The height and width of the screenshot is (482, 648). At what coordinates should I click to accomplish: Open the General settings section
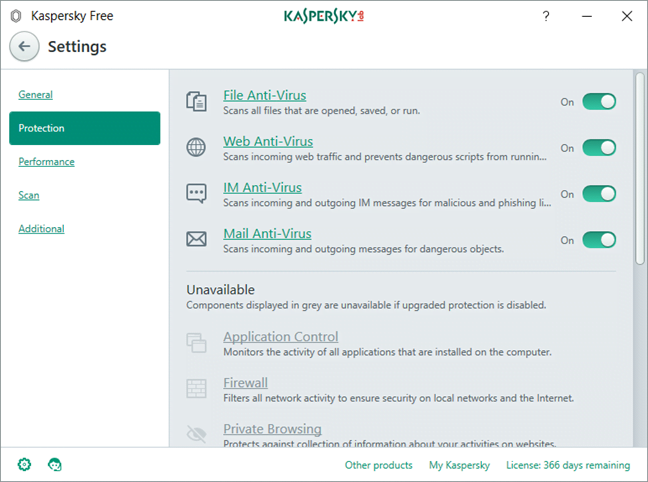35,95
